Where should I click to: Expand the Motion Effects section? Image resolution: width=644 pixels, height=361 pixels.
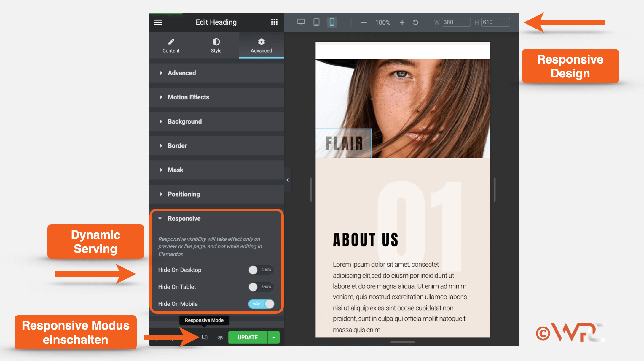[x=189, y=97]
